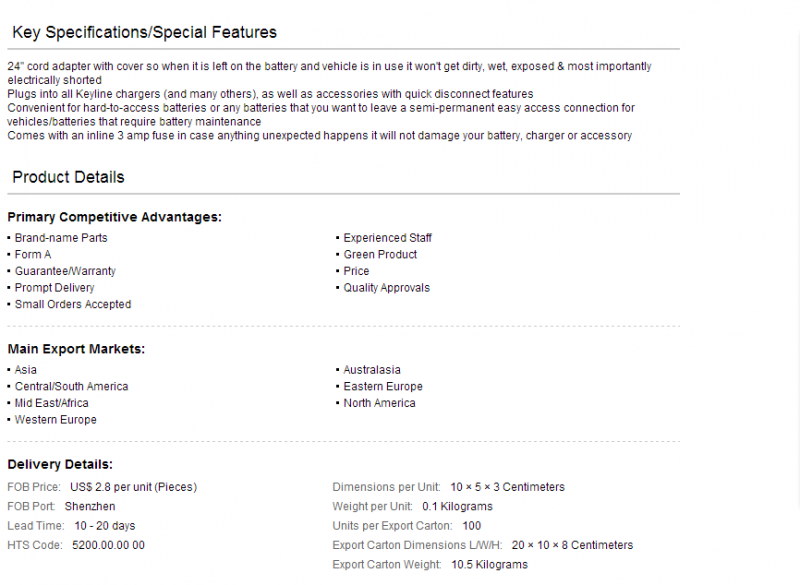
Task: Click the Green Product entry
Action: click(x=380, y=255)
